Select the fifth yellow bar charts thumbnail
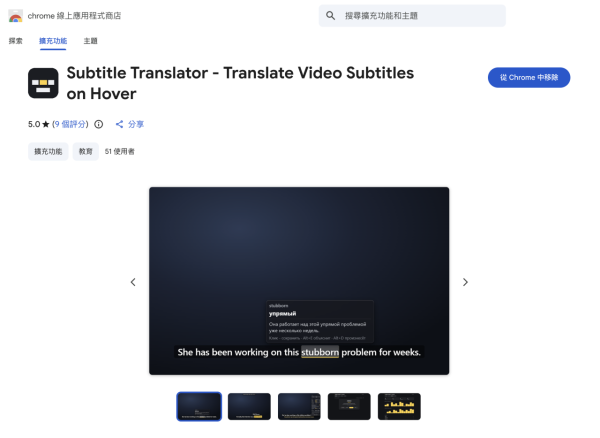Screen dimensions: 600x438 pos(399,406)
